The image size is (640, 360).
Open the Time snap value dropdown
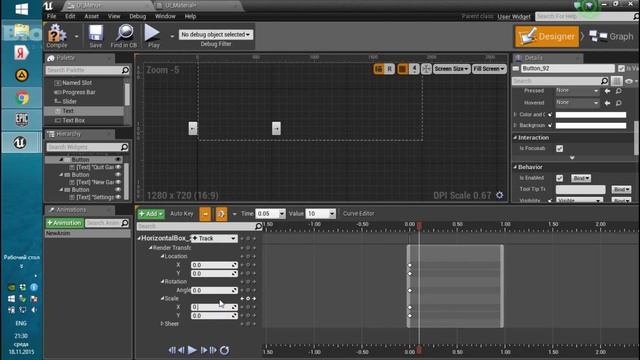pos(282,213)
